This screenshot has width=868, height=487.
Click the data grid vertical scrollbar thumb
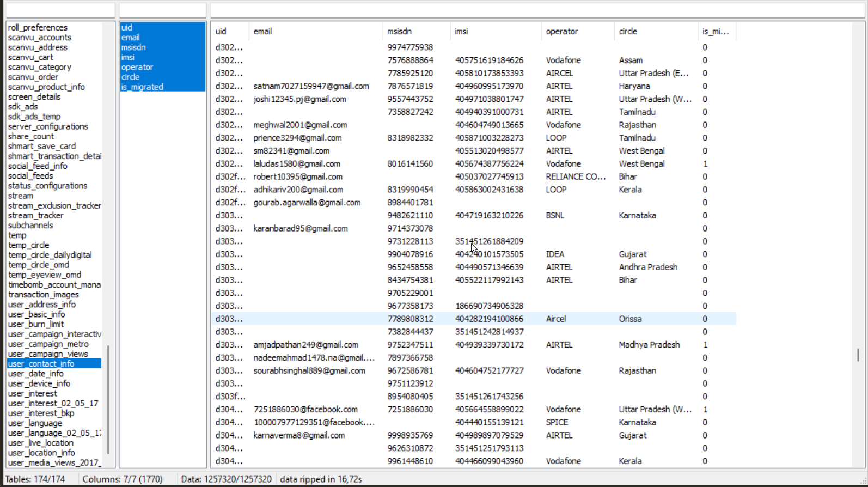click(x=858, y=355)
